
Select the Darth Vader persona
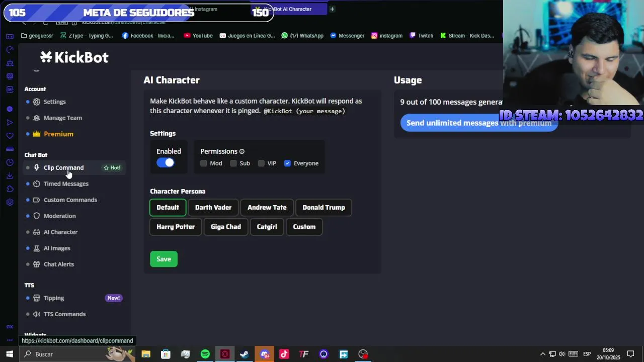213,208
